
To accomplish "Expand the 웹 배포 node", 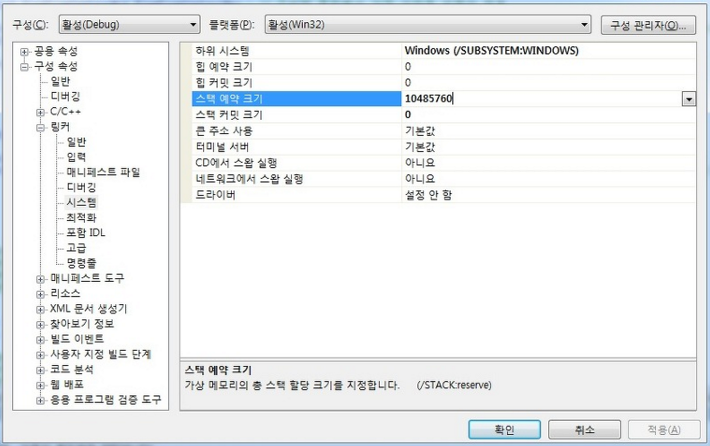I will click(41, 386).
